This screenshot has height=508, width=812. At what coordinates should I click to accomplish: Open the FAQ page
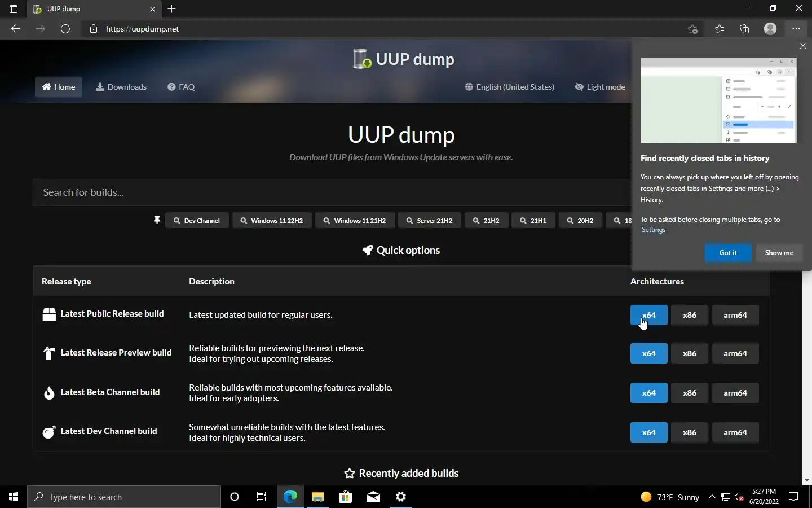(181, 87)
